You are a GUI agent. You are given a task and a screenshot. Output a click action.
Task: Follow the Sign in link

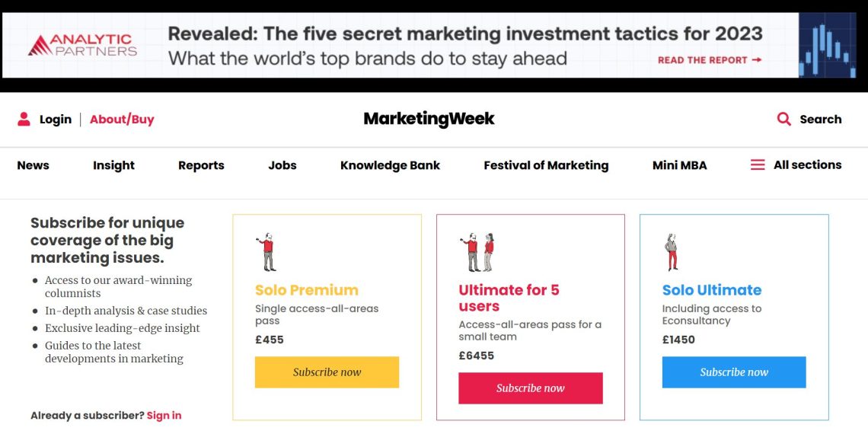pyautogui.click(x=164, y=415)
